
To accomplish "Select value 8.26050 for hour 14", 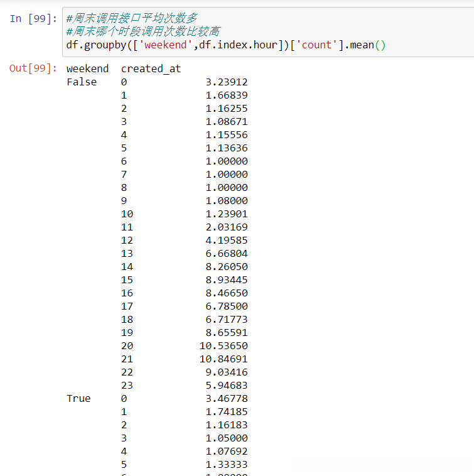I will 227,267.
